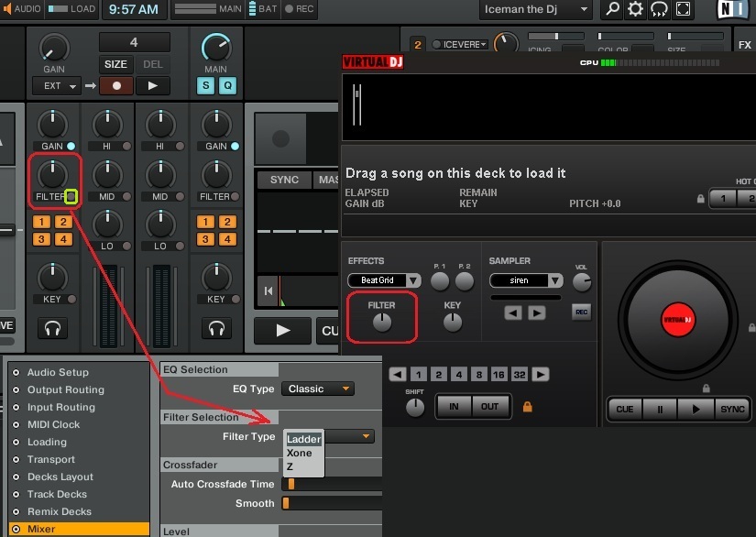Click the headphones cruise mode icon in header

(659, 8)
